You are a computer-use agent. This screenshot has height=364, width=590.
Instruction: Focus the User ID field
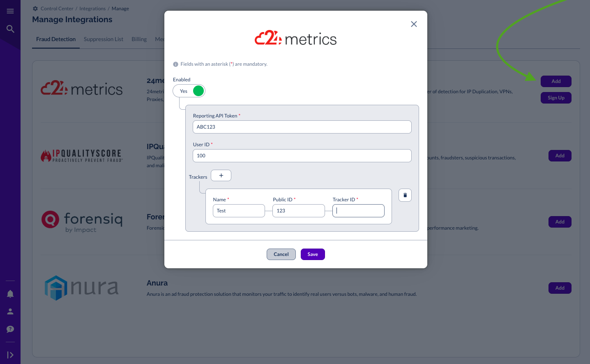302,156
